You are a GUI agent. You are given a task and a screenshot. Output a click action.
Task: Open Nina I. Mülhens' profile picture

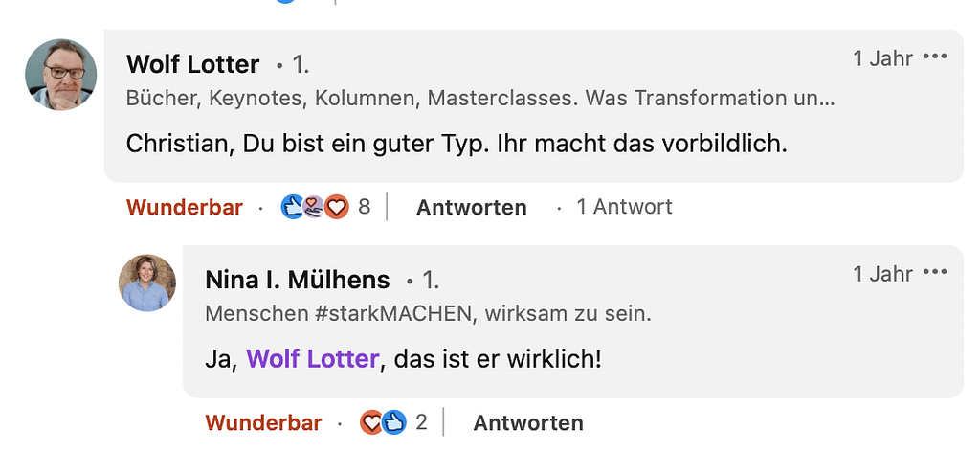point(147,283)
